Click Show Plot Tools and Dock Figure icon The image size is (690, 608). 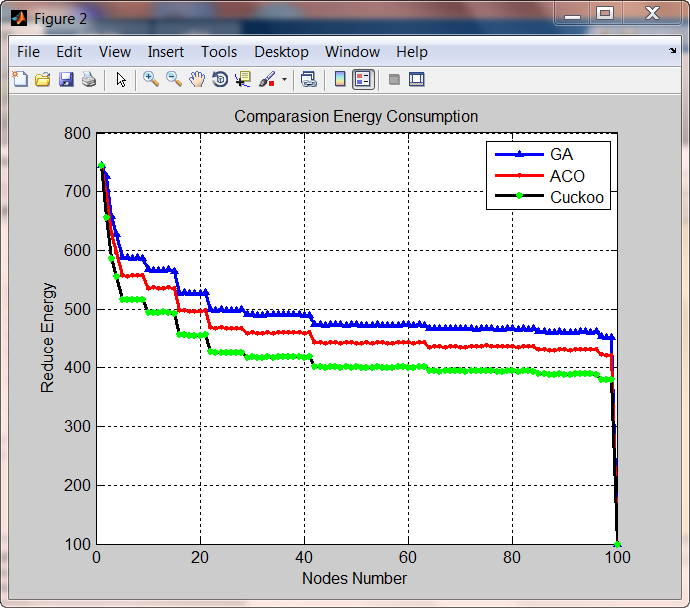[x=416, y=80]
